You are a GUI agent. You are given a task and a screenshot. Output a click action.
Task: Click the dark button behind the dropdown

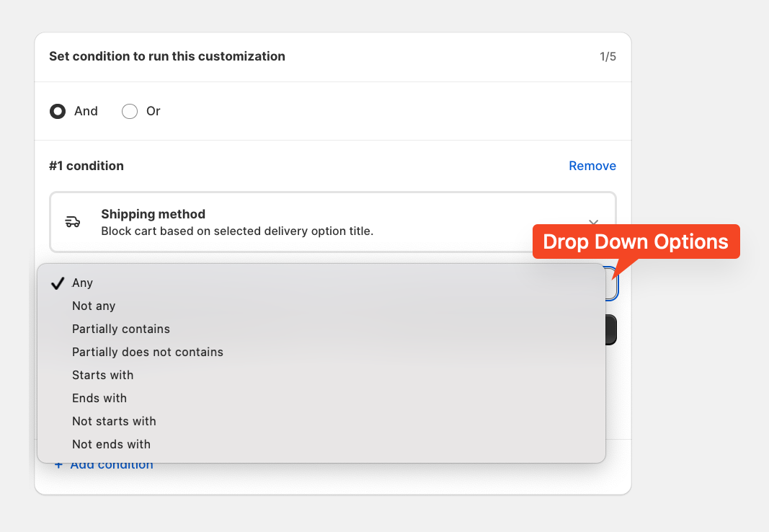[x=611, y=329]
